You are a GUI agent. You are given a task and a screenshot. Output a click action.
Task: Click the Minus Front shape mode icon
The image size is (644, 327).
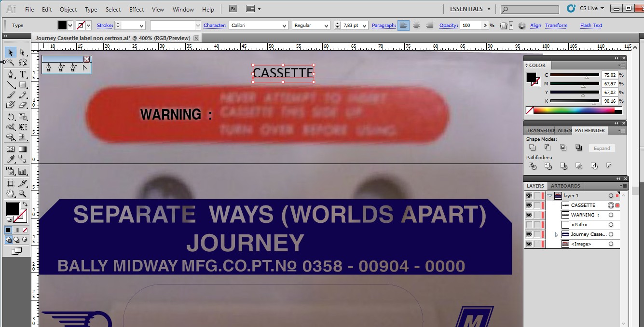click(x=548, y=148)
